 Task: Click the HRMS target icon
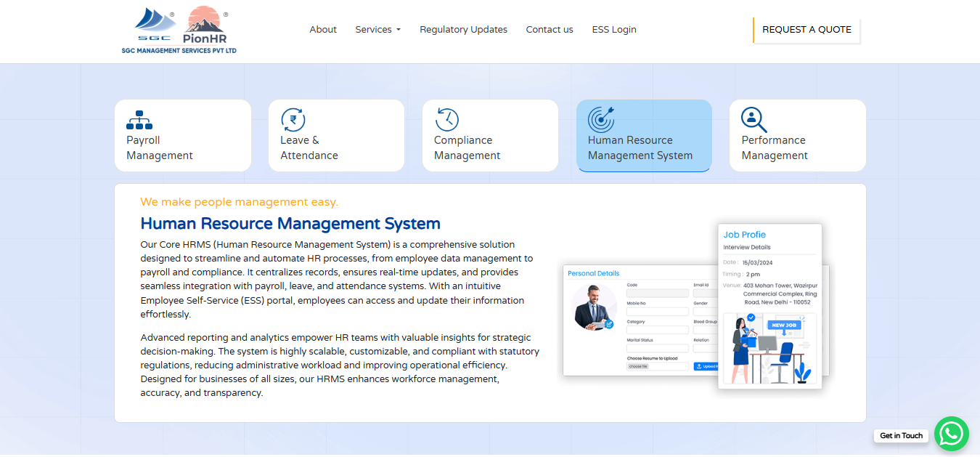(600, 120)
